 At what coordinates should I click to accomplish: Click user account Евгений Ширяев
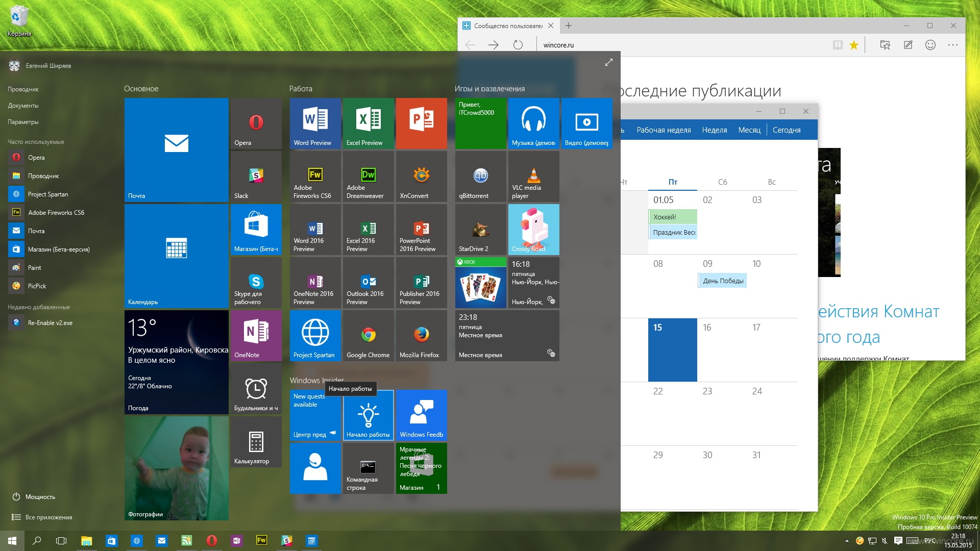[x=40, y=65]
